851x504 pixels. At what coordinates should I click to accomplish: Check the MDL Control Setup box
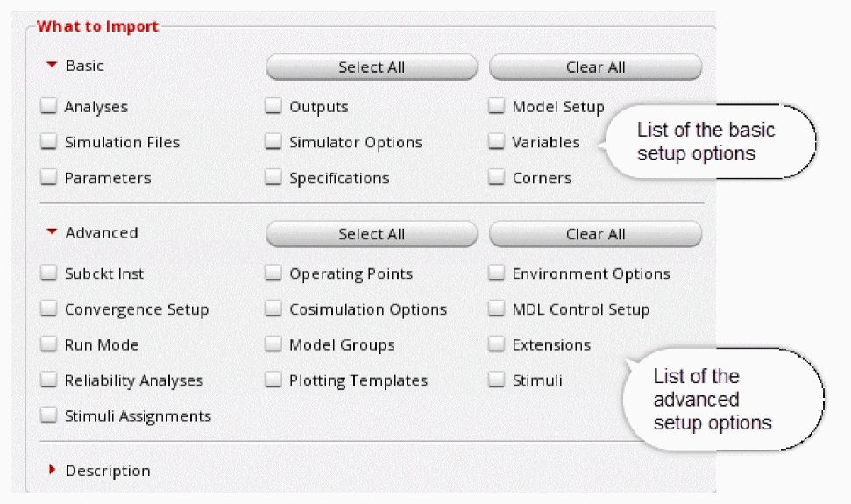(497, 309)
